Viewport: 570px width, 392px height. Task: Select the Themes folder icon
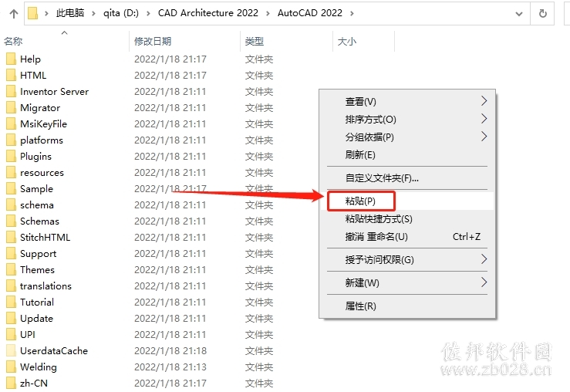tap(12, 269)
